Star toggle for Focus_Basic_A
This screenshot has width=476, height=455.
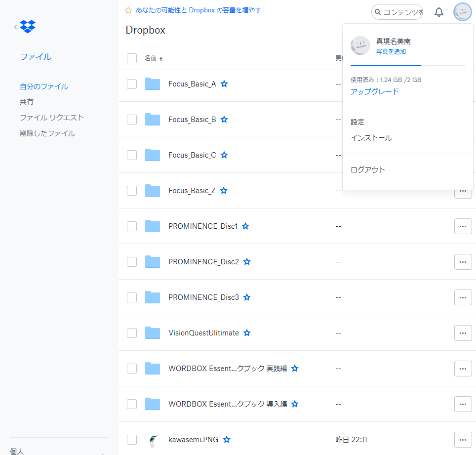(x=224, y=84)
